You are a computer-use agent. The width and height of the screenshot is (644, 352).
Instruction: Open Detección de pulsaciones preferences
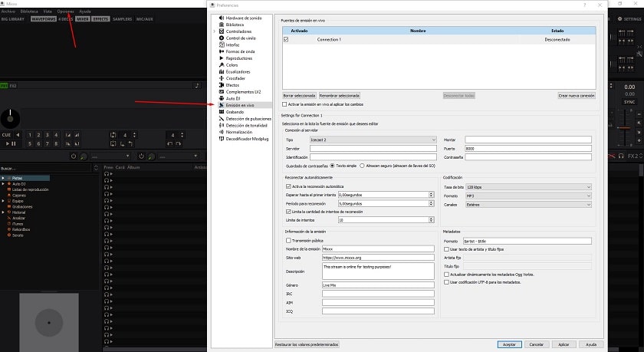pyautogui.click(x=248, y=119)
